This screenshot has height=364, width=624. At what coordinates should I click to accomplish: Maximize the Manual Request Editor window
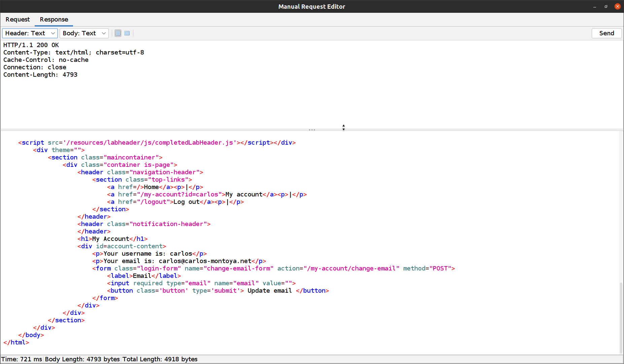[605, 6]
